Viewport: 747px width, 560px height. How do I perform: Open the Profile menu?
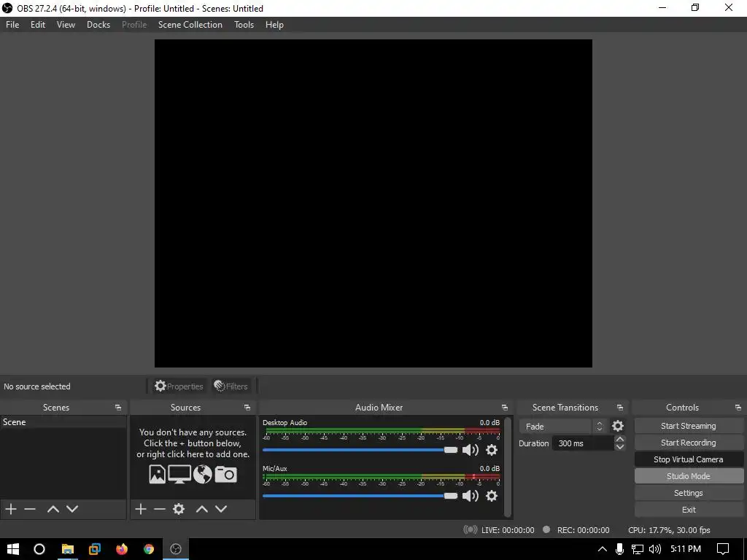coord(134,25)
